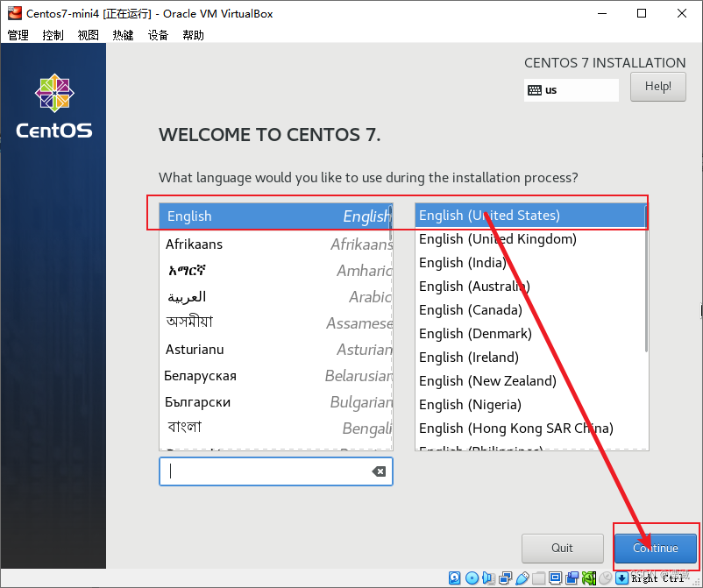Viewport: 703px width, 588px height.
Task: Click the recording status icon
Action: pos(572,578)
